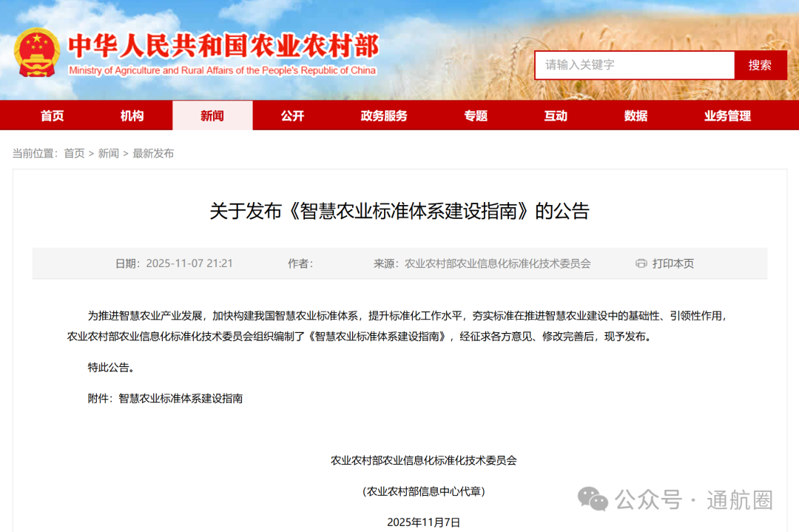Click the 新闻 breadcrumb link
This screenshot has width=799, height=532.
click(x=108, y=153)
